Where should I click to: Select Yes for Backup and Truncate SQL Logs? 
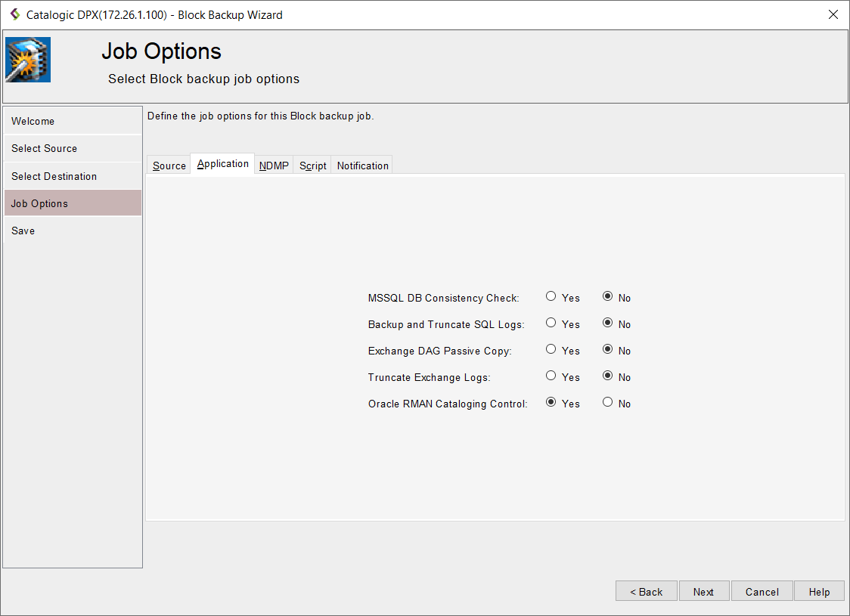click(x=551, y=323)
